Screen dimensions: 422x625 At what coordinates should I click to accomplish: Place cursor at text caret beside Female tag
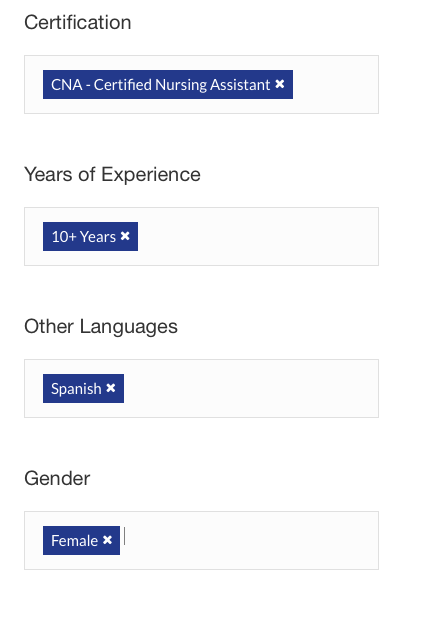tap(125, 536)
